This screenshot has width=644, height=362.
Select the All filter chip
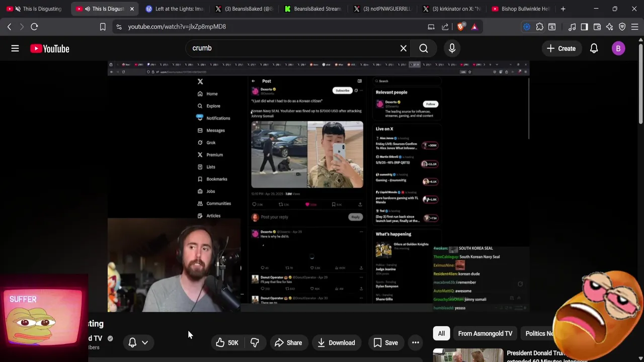[x=441, y=333]
